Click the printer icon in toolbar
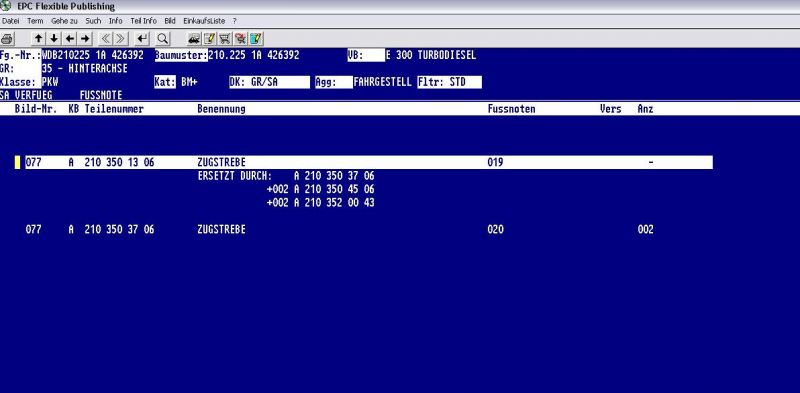 8,38
